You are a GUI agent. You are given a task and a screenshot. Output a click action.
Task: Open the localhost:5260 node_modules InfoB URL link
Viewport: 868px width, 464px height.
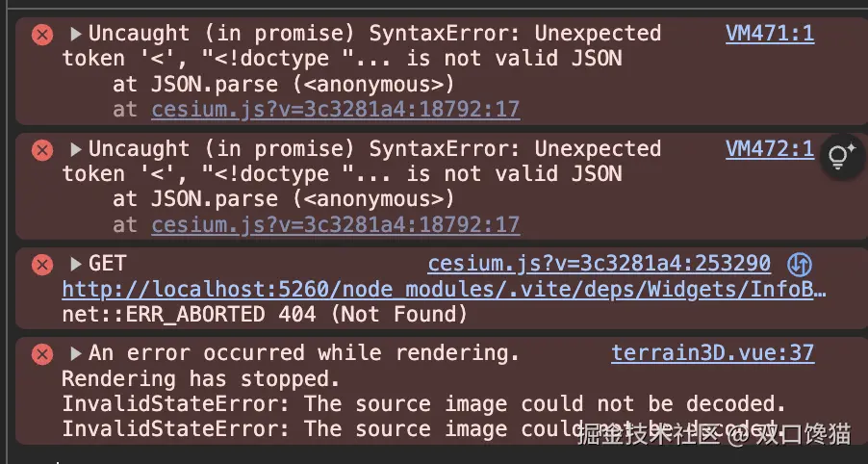click(x=444, y=289)
